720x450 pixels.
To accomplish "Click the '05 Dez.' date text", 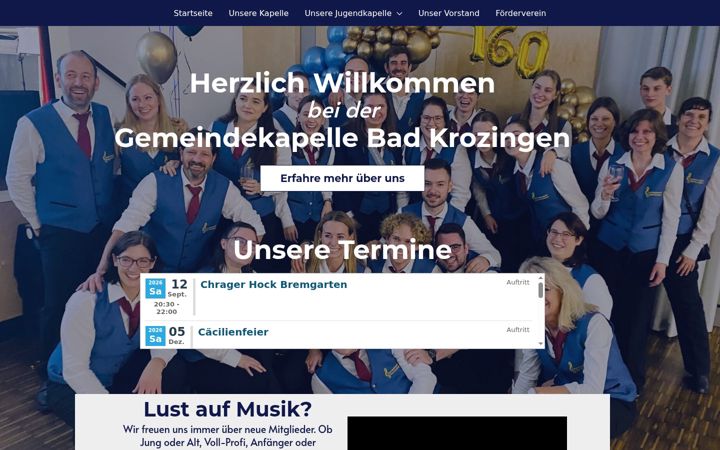I will [x=177, y=335].
